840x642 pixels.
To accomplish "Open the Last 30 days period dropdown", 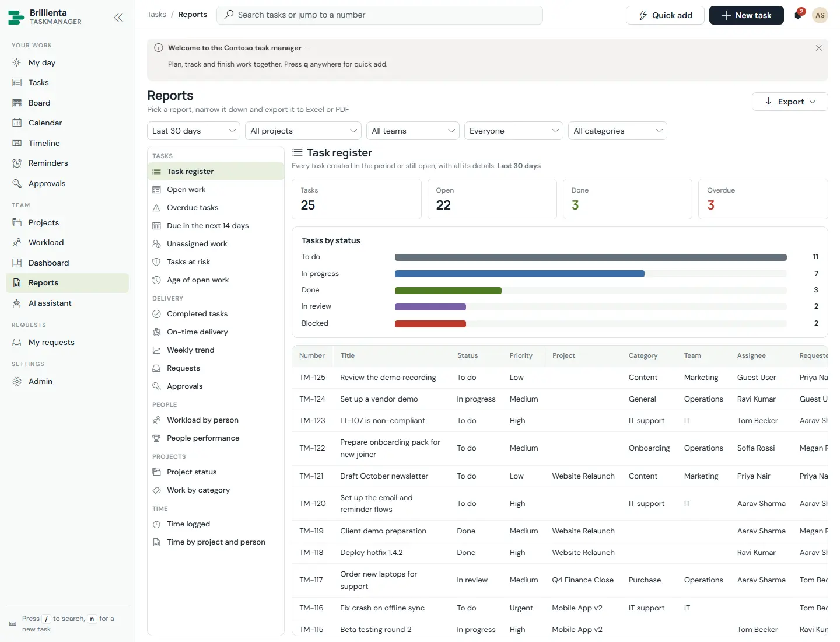I will click(194, 131).
